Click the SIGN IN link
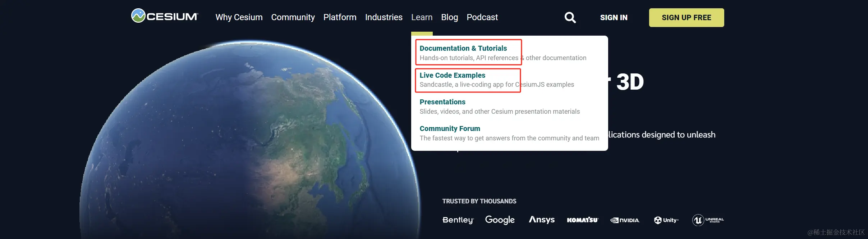This screenshot has height=239, width=868. pos(614,18)
